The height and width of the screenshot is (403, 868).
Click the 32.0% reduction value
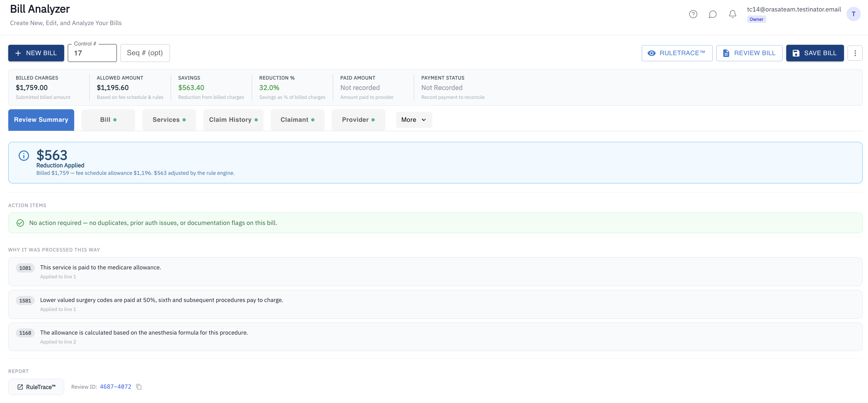coord(269,88)
